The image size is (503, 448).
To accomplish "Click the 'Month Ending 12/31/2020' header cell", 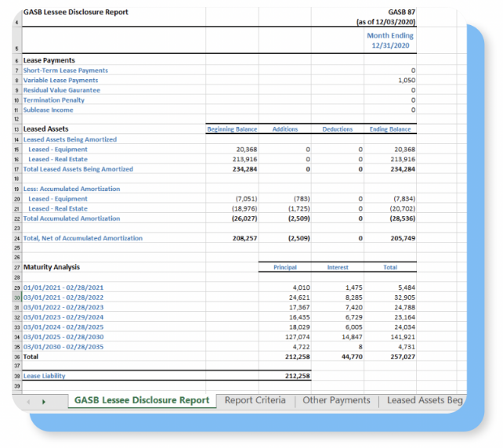I will click(390, 41).
